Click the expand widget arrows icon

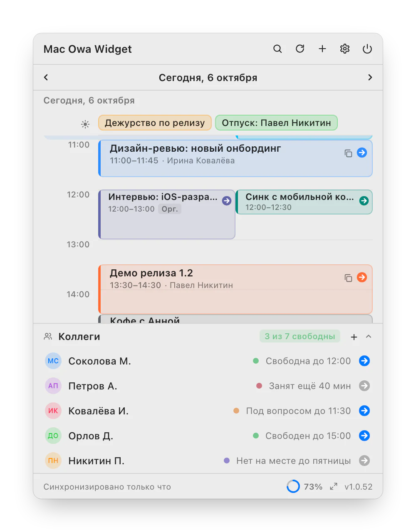[x=334, y=486]
